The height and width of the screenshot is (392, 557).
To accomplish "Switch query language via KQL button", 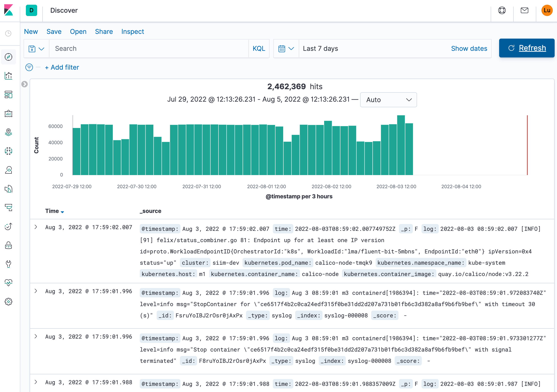I will 259,48.
